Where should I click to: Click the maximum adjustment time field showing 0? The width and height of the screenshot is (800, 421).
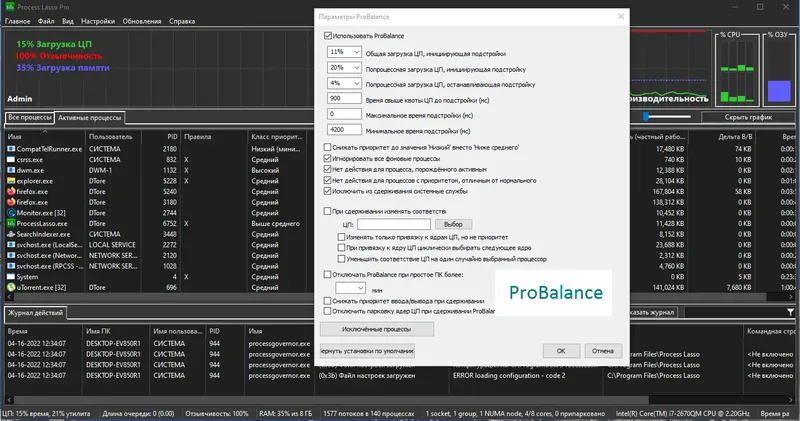point(344,114)
